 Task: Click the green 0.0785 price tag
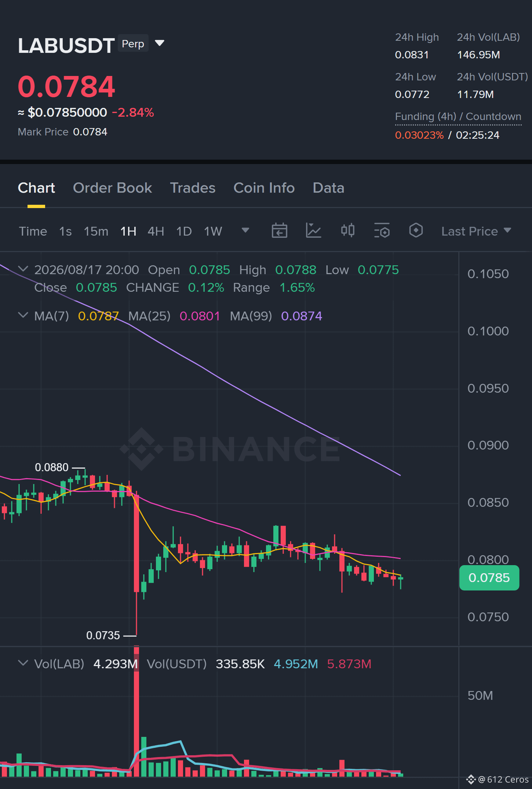coord(489,578)
